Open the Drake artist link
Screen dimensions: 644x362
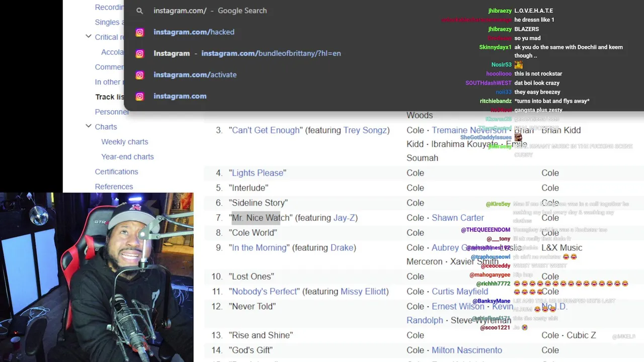point(342,248)
